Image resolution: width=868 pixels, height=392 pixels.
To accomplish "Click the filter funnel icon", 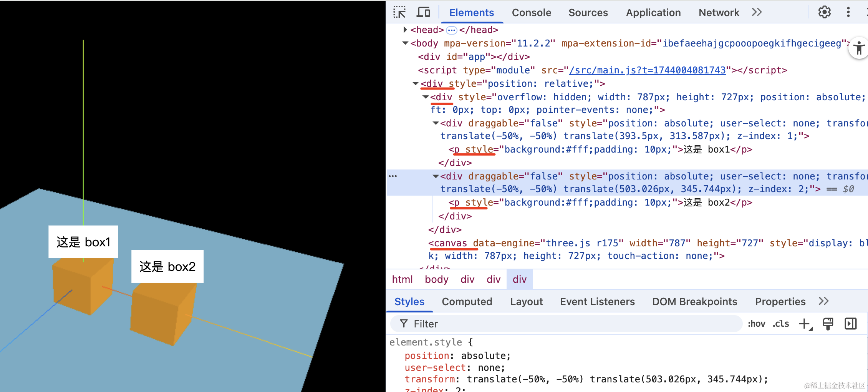I will tap(404, 324).
